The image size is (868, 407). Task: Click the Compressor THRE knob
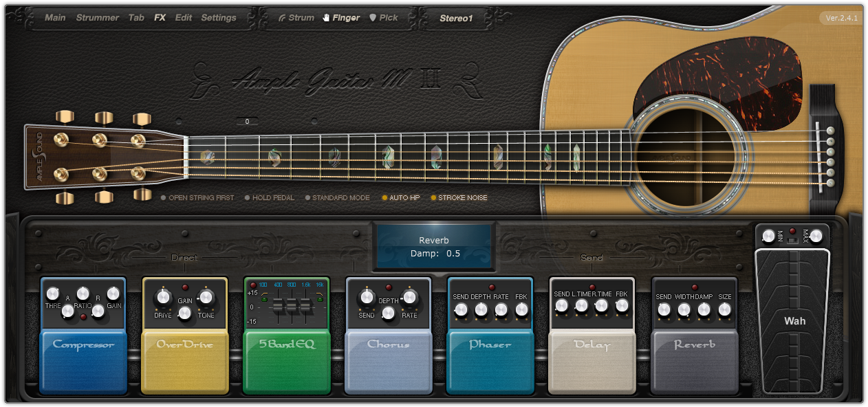[x=52, y=295]
